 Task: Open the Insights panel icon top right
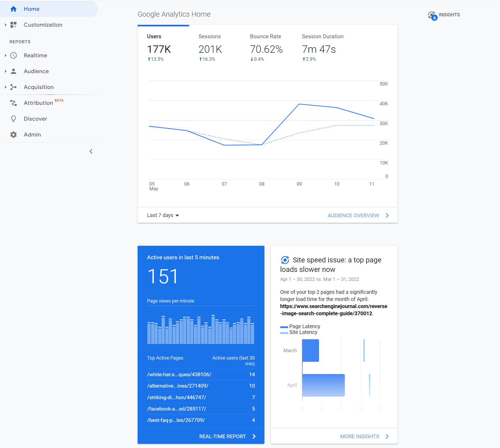click(x=432, y=15)
